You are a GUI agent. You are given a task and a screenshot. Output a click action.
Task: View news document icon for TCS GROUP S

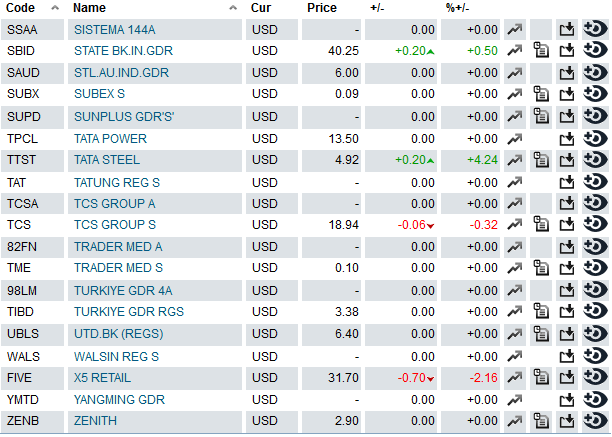coord(541,224)
